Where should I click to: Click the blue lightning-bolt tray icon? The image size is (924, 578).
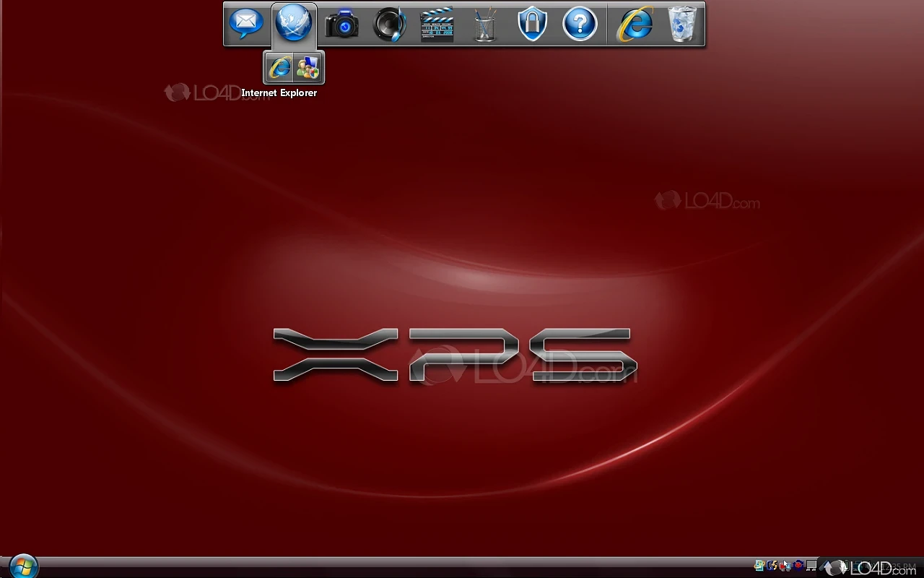pyautogui.click(x=772, y=566)
